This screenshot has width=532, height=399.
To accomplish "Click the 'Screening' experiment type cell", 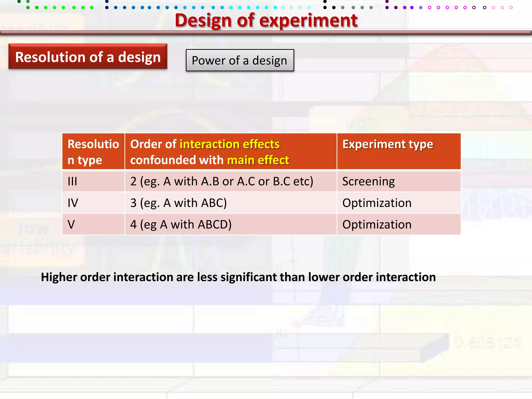I will coord(399,181).
